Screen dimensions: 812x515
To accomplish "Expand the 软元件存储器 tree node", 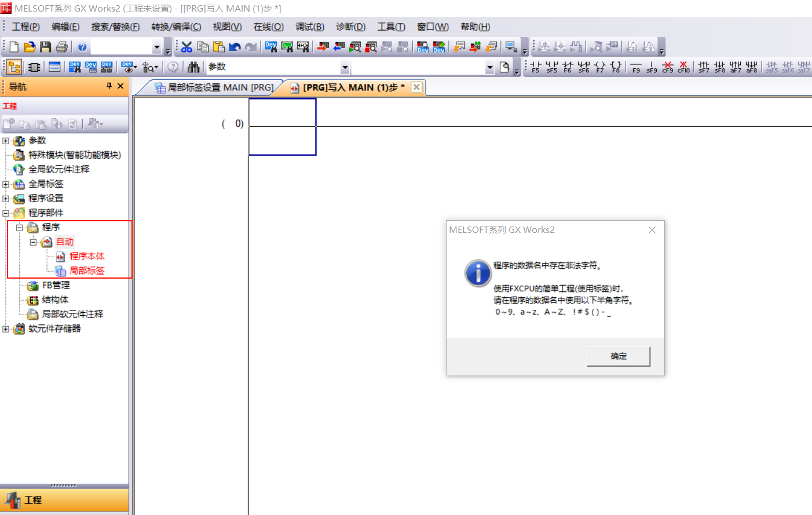I will (x=6, y=329).
